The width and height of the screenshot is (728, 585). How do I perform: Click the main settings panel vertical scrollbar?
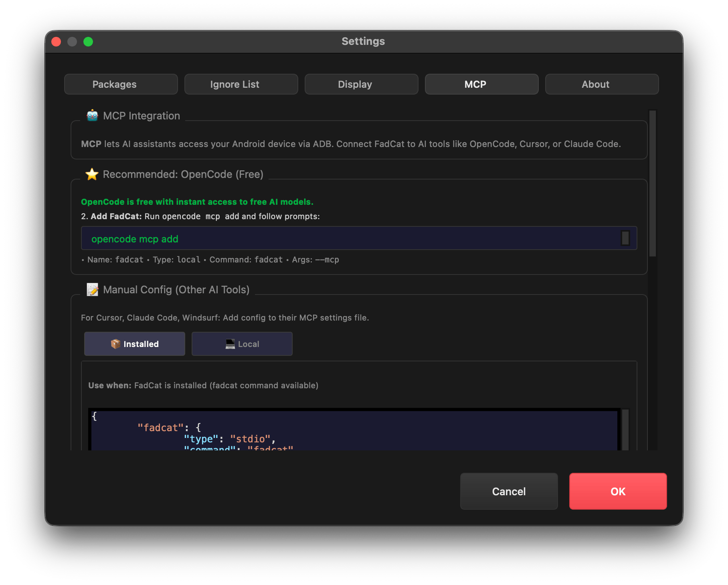click(x=653, y=184)
